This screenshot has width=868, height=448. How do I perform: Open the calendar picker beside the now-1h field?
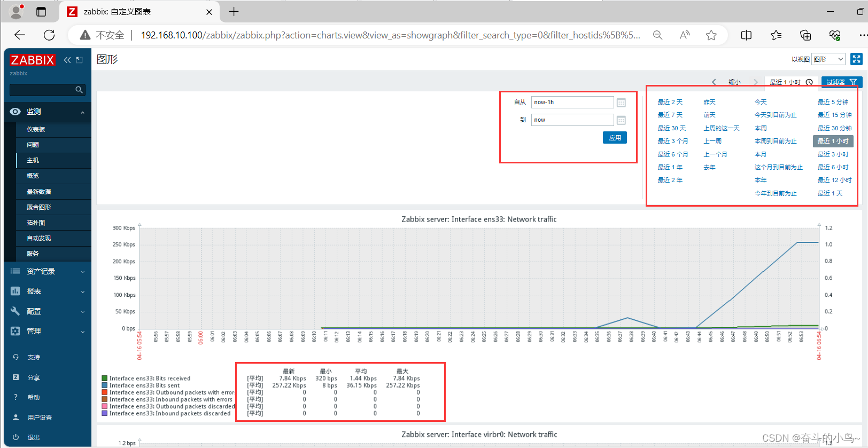[621, 103]
